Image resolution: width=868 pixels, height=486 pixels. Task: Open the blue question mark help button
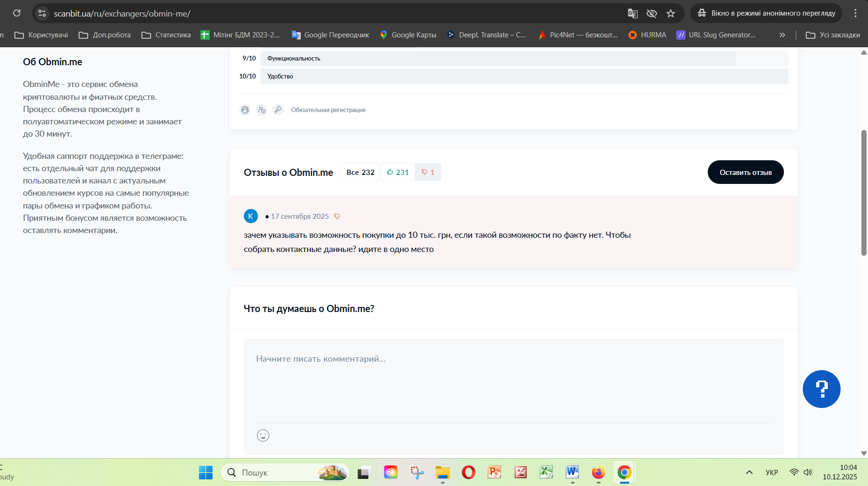(x=821, y=389)
